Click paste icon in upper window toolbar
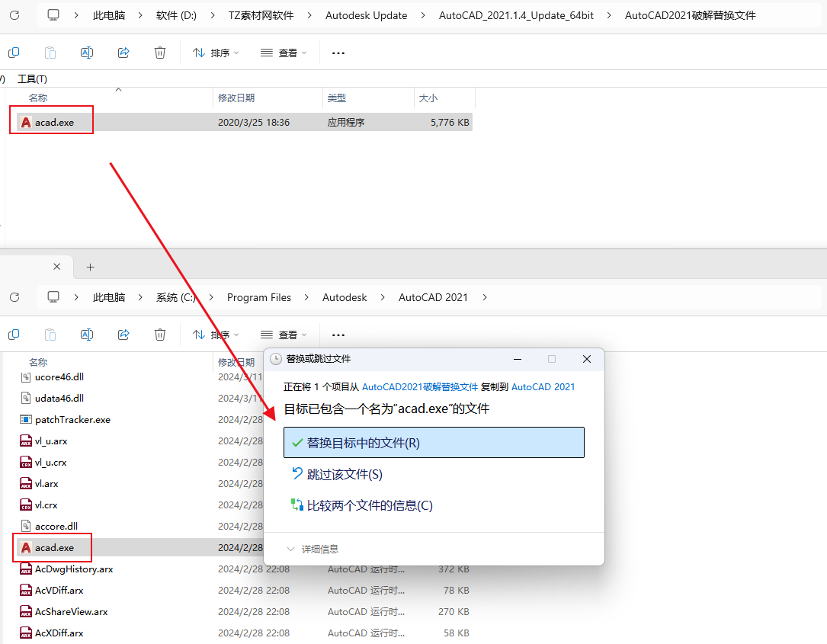The height and width of the screenshot is (644, 827). (x=50, y=53)
